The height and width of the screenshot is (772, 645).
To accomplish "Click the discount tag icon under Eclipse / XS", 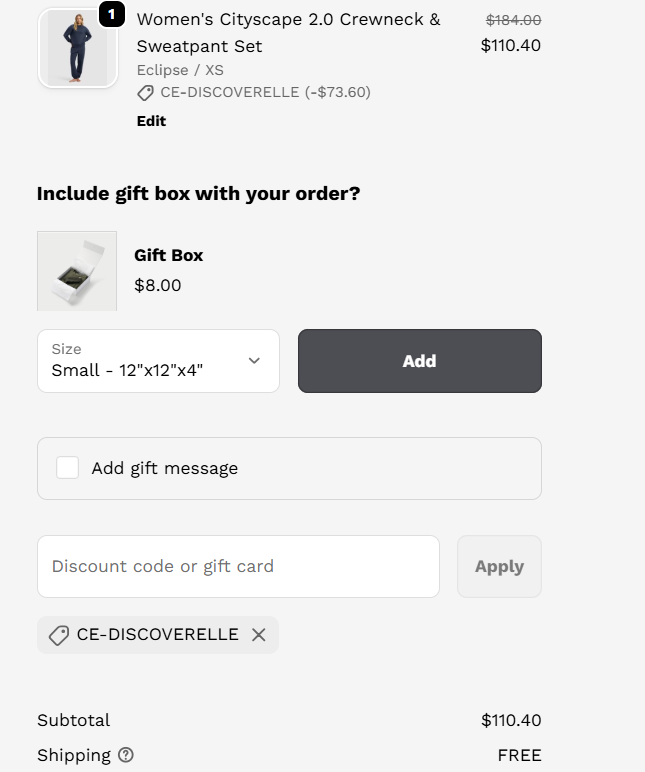I will tap(146, 93).
